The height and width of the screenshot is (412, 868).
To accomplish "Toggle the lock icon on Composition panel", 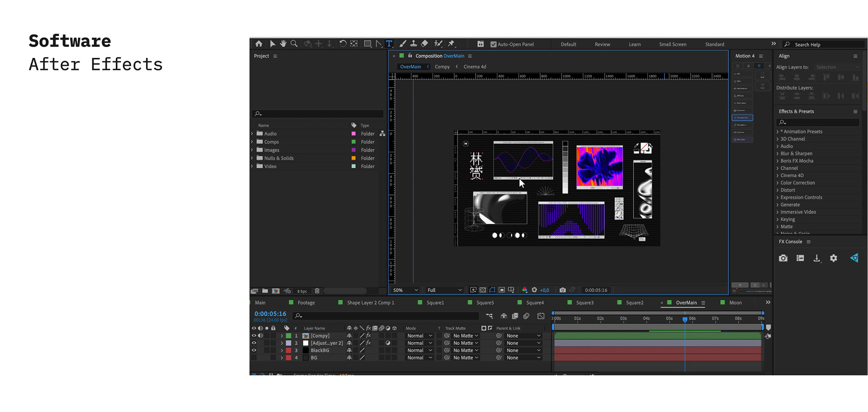I will point(410,56).
